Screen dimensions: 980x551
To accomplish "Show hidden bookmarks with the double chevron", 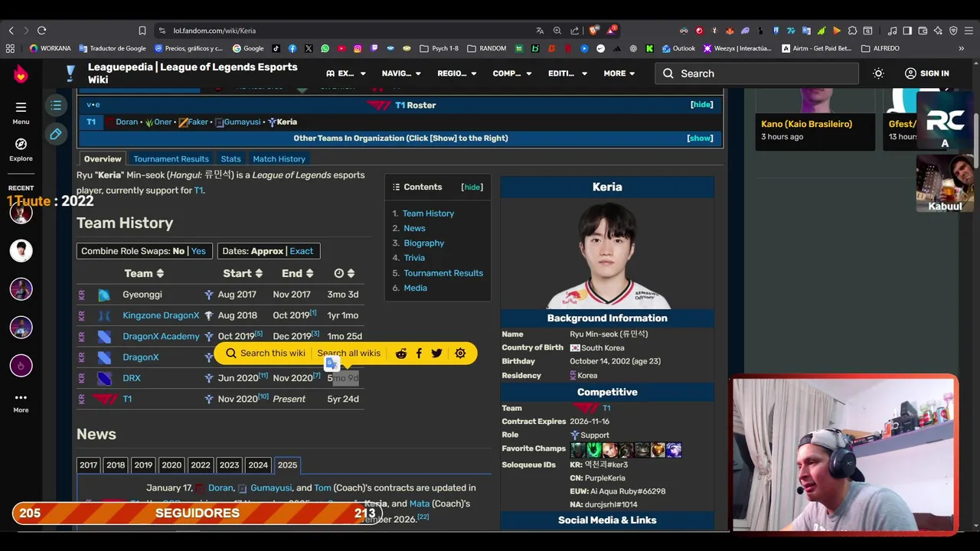I will click(x=962, y=48).
